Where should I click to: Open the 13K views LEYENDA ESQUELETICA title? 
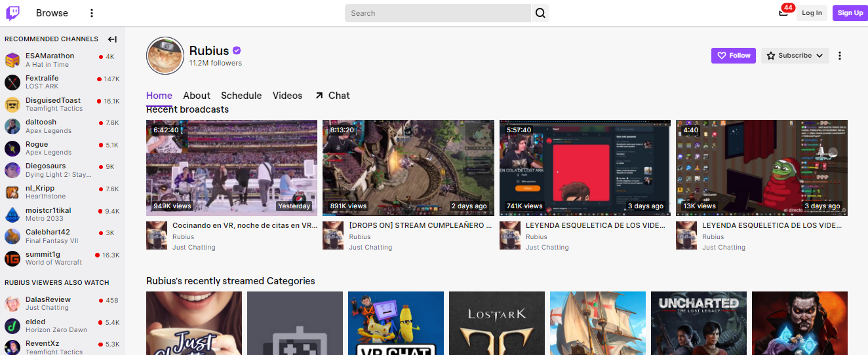tap(772, 225)
